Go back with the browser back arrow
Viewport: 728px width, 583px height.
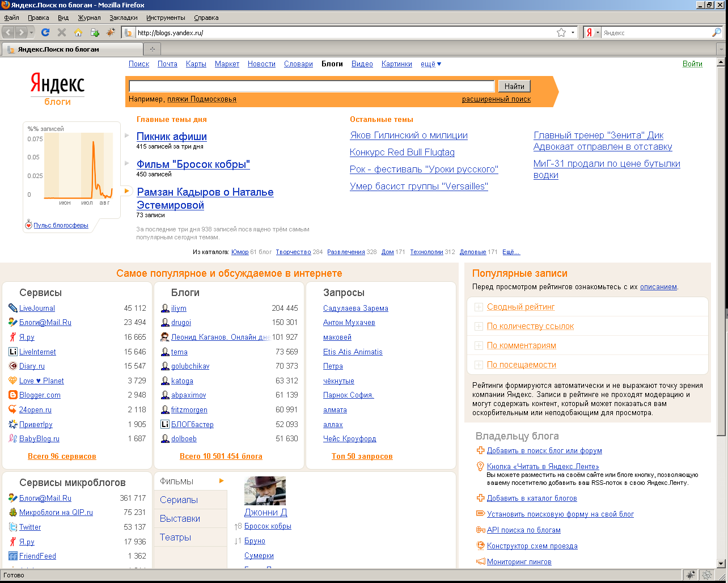[x=9, y=33]
